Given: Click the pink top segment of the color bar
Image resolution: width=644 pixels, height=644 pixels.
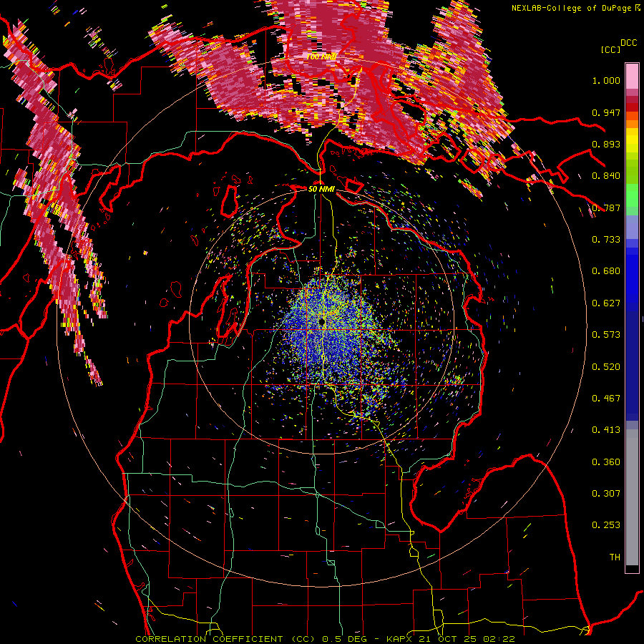Looking at the screenshot, I should [x=632, y=77].
